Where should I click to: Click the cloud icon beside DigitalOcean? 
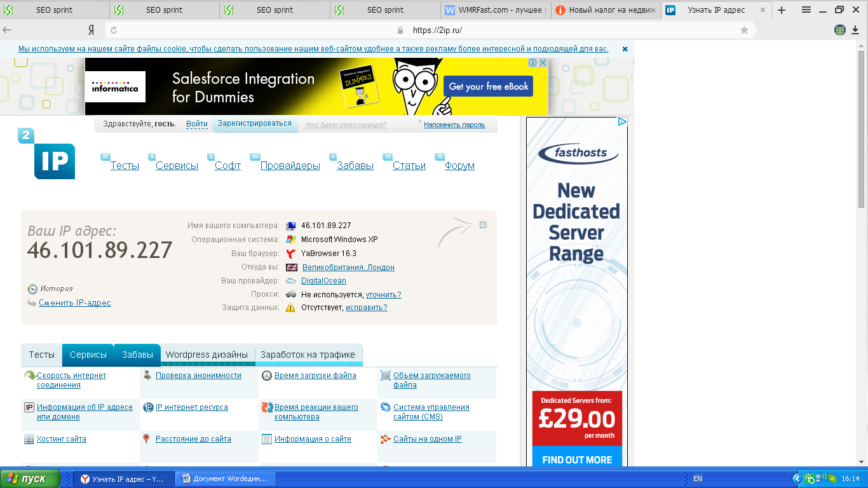tap(291, 281)
